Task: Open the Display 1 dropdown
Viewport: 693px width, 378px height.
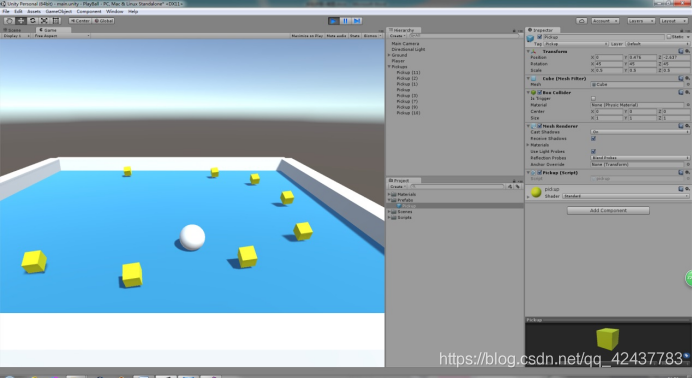Action: pyautogui.click(x=16, y=36)
